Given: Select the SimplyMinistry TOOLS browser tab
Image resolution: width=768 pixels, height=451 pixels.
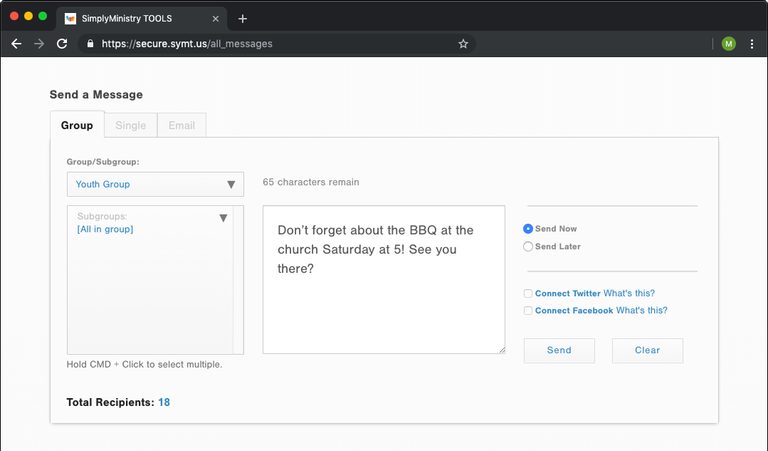Looking at the screenshot, I should tap(142, 19).
